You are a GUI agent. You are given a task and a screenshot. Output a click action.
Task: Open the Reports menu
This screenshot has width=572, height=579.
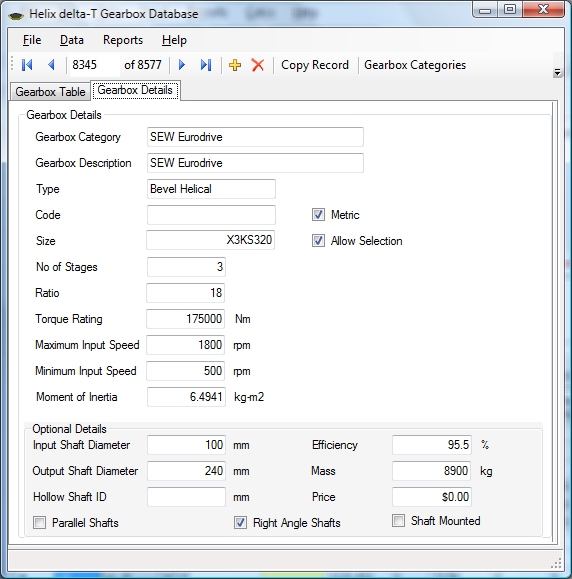click(x=123, y=40)
